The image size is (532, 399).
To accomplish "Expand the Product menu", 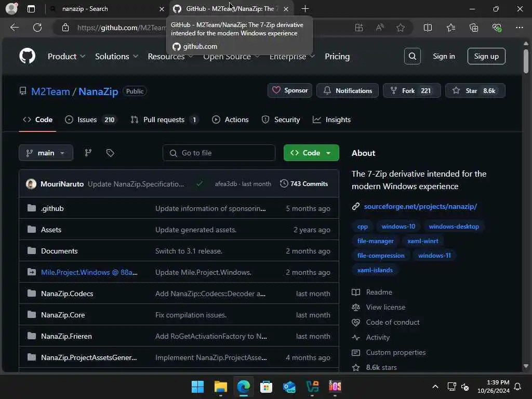I will [66, 56].
